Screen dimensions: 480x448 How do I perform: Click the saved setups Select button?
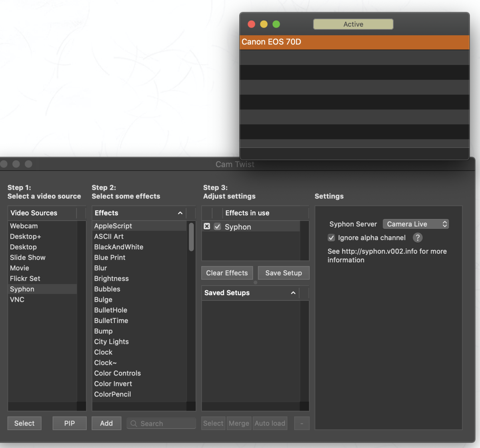pyautogui.click(x=213, y=423)
